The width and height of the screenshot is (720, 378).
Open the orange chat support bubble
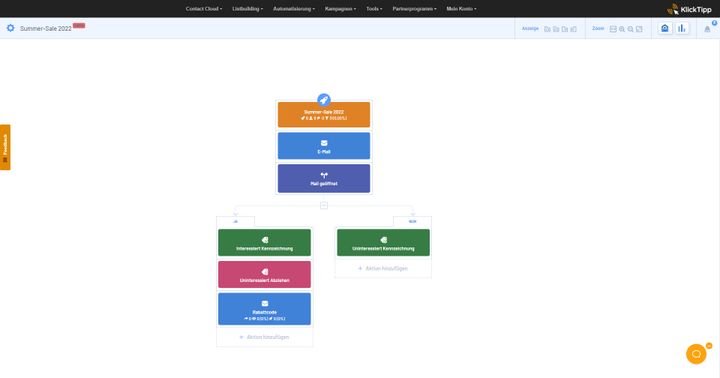coord(696,354)
